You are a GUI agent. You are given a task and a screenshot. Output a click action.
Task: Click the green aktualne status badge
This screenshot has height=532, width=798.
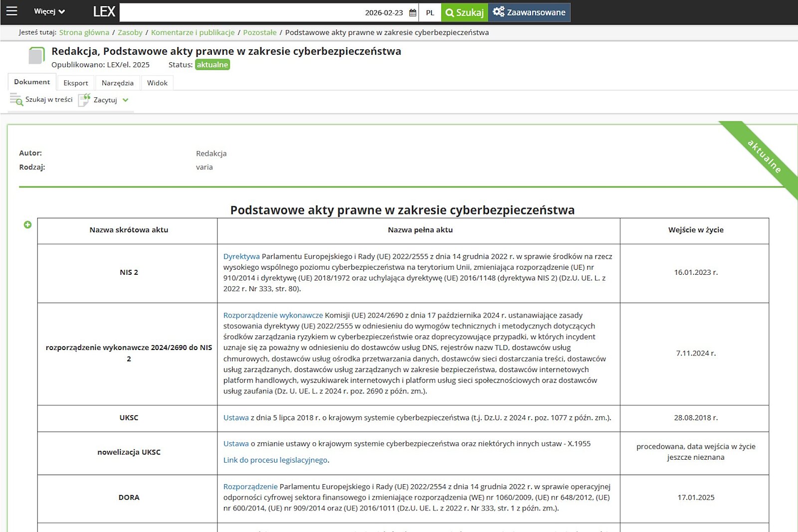click(x=212, y=65)
